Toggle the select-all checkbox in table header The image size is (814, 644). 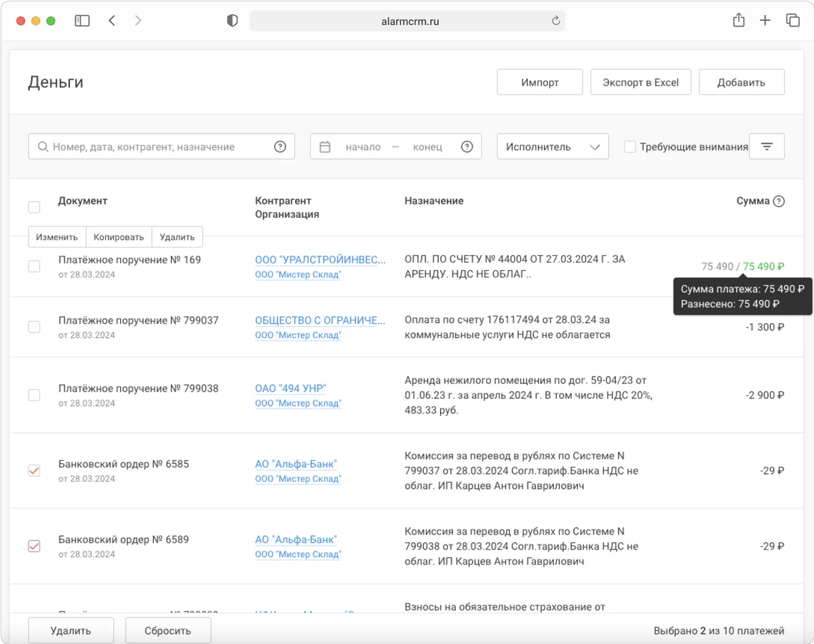coord(34,207)
